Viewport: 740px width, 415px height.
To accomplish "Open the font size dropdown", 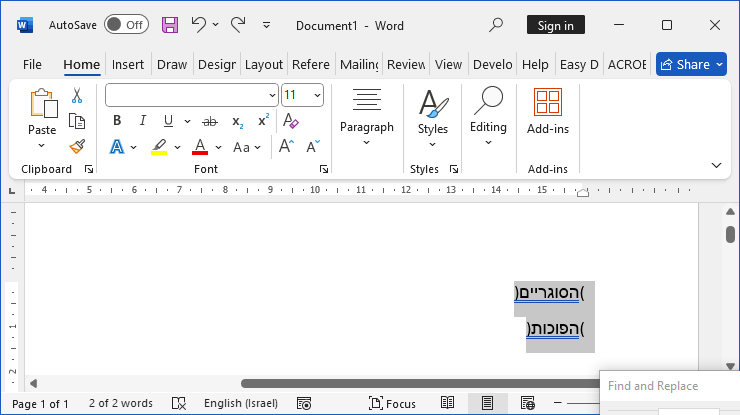I will tap(318, 95).
